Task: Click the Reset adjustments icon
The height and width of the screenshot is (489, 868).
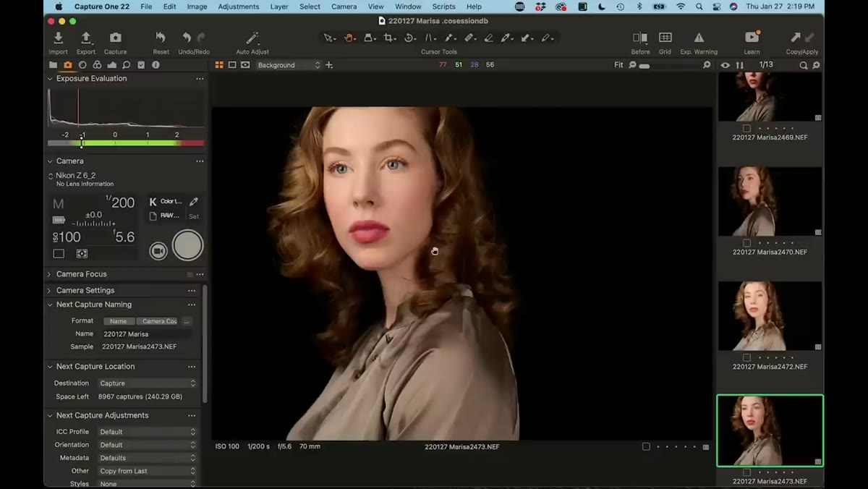Action: (161, 38)
